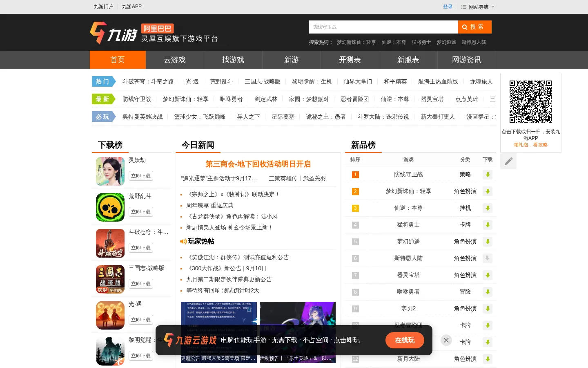Open the 网游资讯 navigation tab
The image size is (588, 368).
[x=467, y=60]
